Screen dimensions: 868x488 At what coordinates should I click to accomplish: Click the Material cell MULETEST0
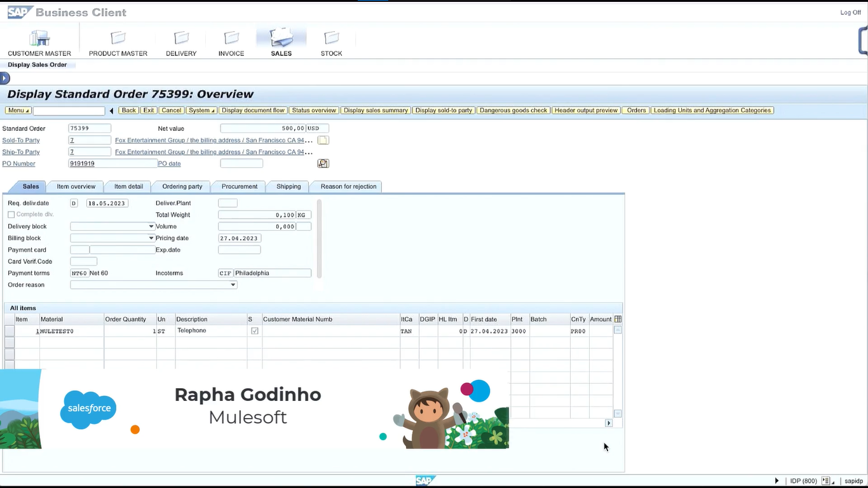pos(72,331)
